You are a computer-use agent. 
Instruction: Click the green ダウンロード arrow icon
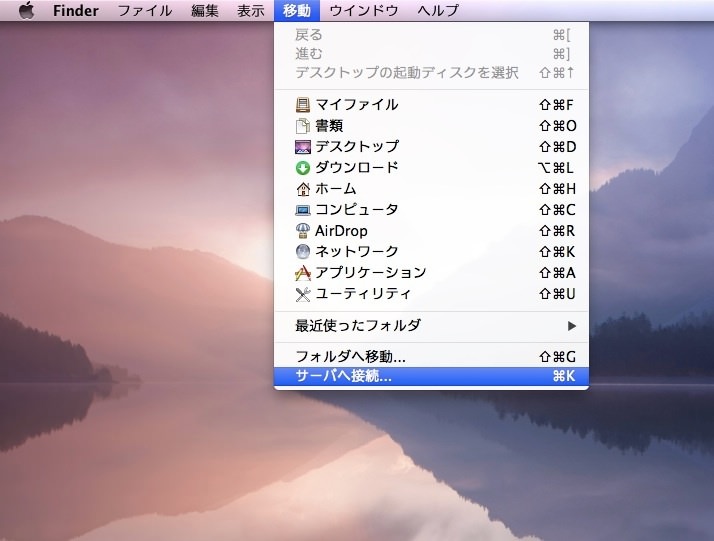click(303, 168)
